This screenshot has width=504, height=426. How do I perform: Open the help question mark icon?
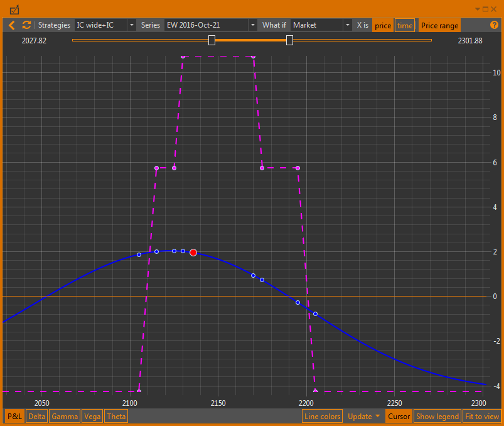(494, 25)
